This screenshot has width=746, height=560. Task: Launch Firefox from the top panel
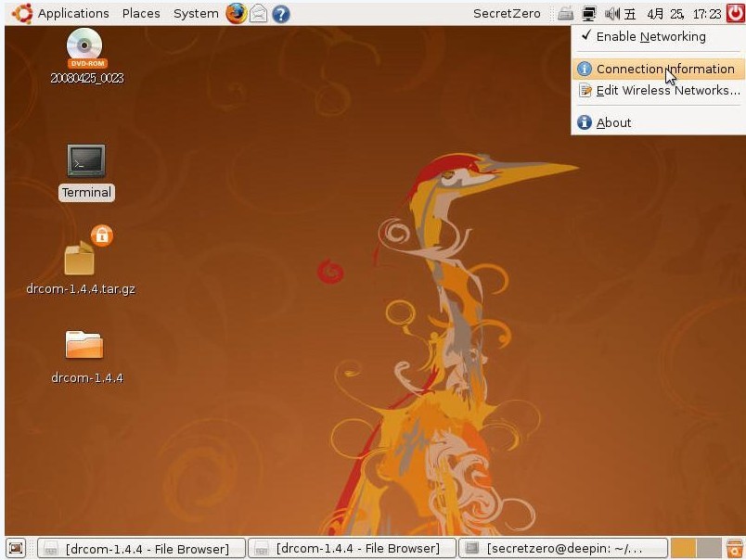click(x=236, y=14)
